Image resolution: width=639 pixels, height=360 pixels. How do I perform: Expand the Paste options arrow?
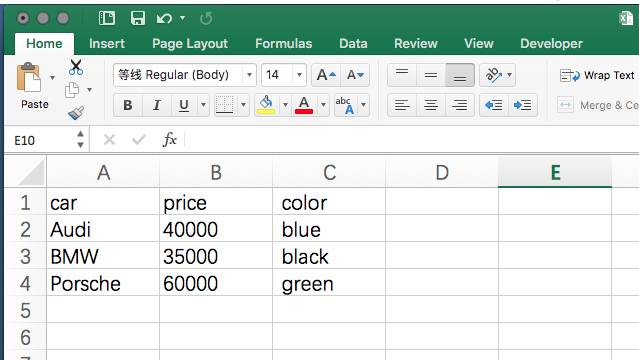click(x=52, y=77)
